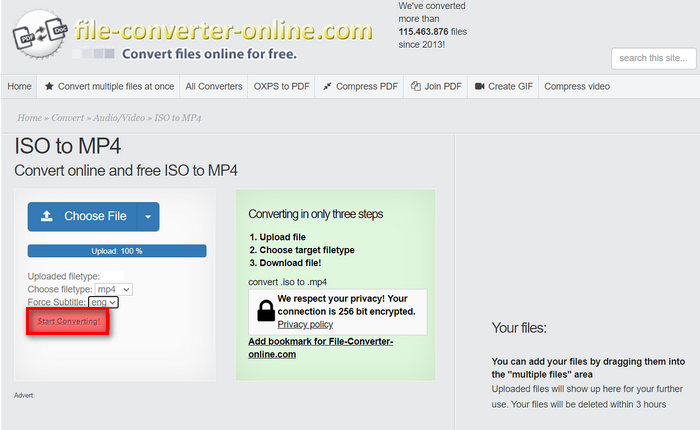The height and width of the screenshot is (430, 700).
Task: Open the All Converters menu item
Action: pyautogui.click(x=214, y=86)
